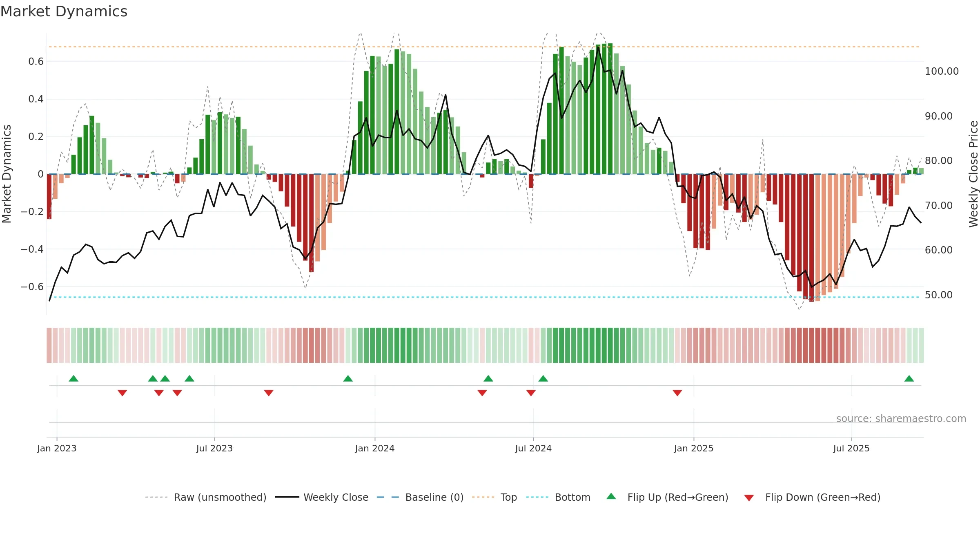Select the flip down marker in March 2023

coord(122,393)
